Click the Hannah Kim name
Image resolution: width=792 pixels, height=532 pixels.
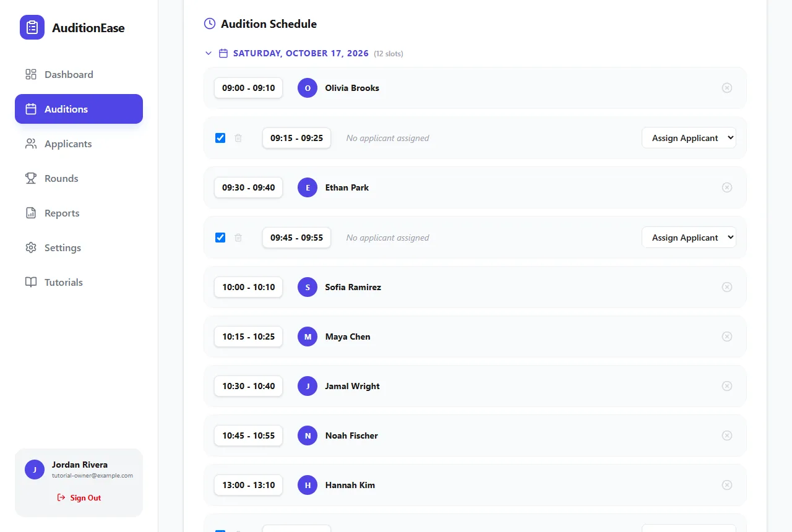[350, 485]
